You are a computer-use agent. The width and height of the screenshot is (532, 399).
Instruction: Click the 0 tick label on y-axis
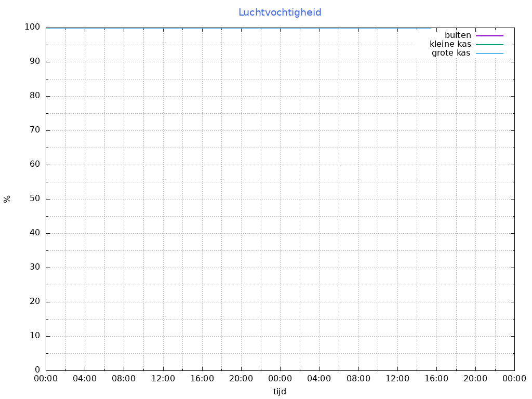point(37,370)
